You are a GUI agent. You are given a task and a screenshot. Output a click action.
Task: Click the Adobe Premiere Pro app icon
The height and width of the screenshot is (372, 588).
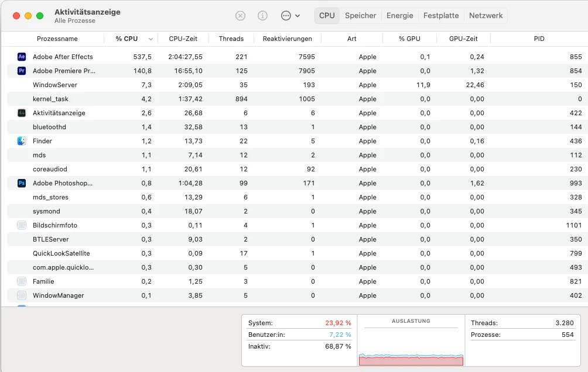click(x=22, y=71)
